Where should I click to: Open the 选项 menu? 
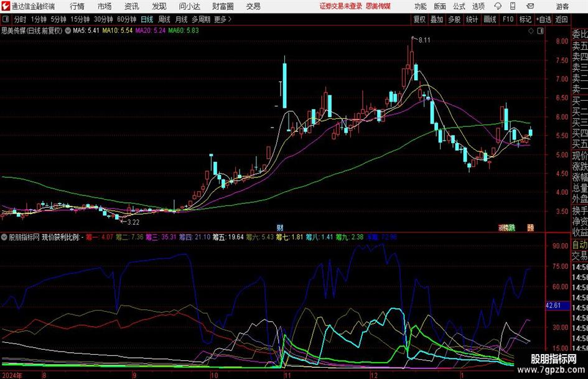pyautogui.click(x=478, y=6)
